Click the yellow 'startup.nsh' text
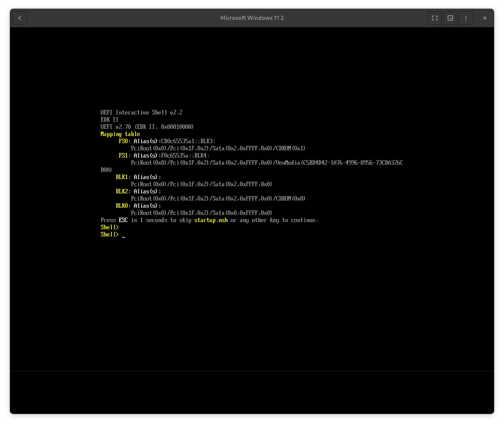The image size is (504, 425). click(211, 220)
